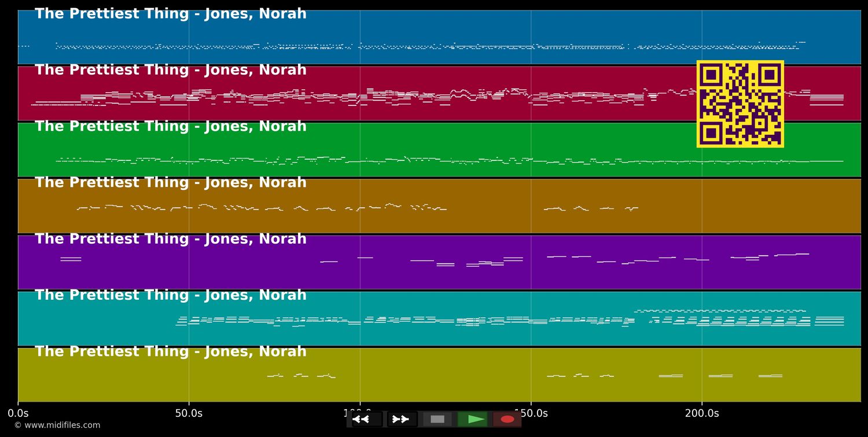This screenshot has height=437, width=868.
Task: Select the track title in the purple lane
Action: point(171,238)
